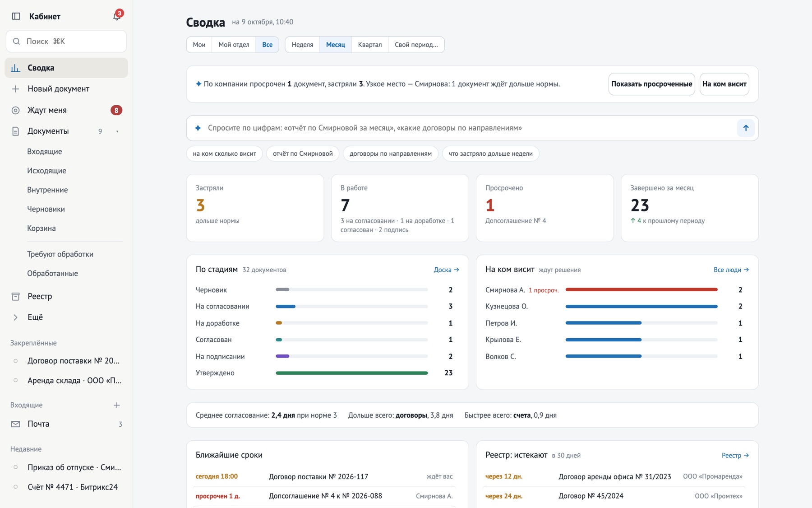
Task: Choose the отчёт по Смирновой suggestion chip
Action: 303,154
